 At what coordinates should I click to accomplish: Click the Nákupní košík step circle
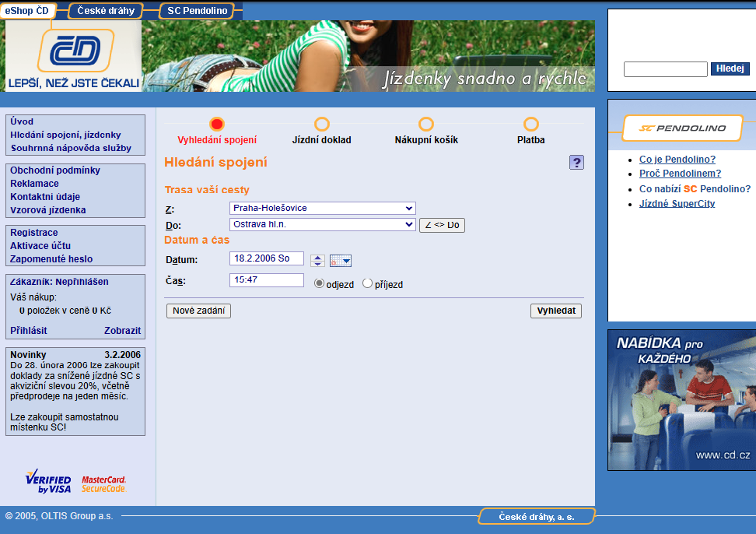point(426,123)
